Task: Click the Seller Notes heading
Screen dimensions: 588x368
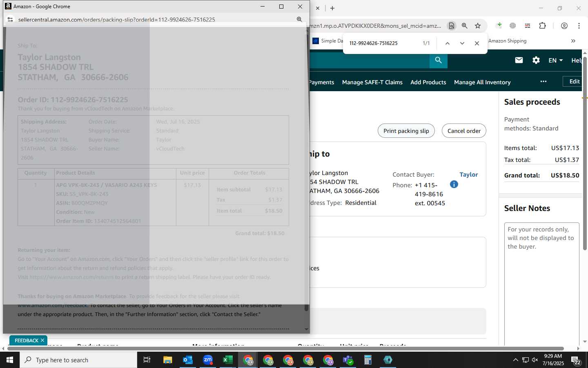Action: pyautogui.click(x=527, y=208)
